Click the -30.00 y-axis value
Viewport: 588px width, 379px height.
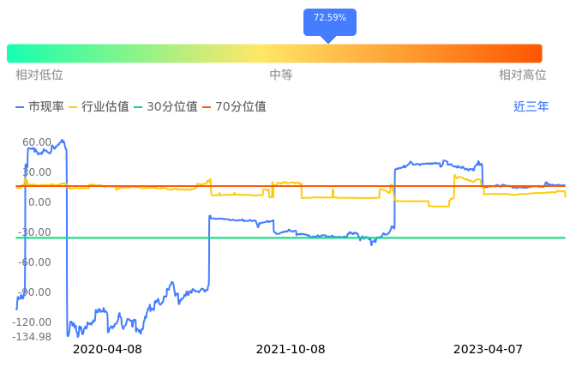point(36,232)
